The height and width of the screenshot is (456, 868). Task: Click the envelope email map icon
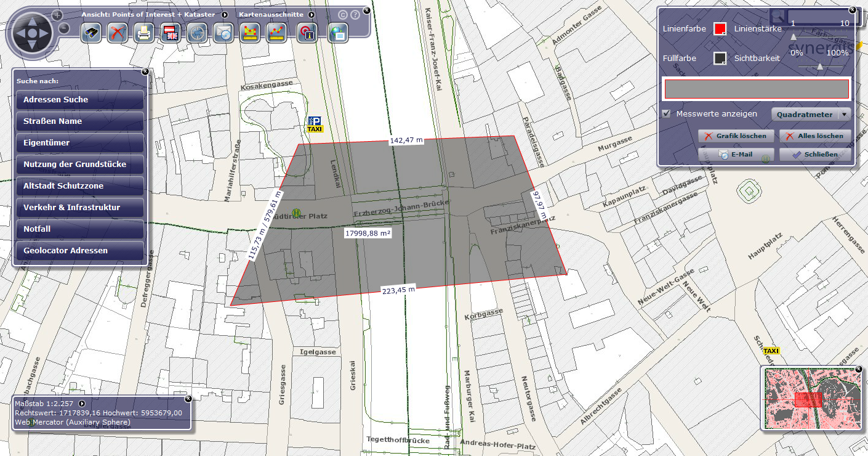pyautogui.click(x=223, y=33)
